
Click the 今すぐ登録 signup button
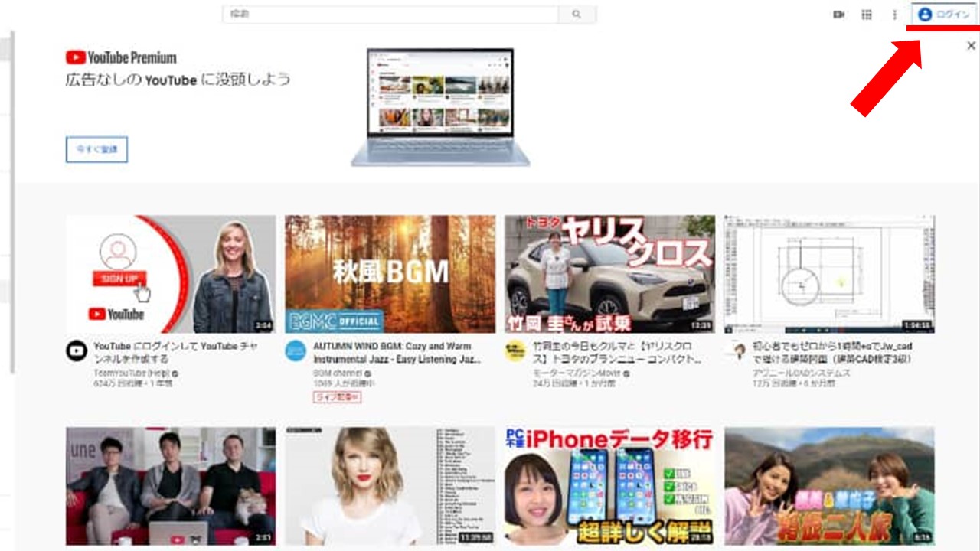pos(96,150)
